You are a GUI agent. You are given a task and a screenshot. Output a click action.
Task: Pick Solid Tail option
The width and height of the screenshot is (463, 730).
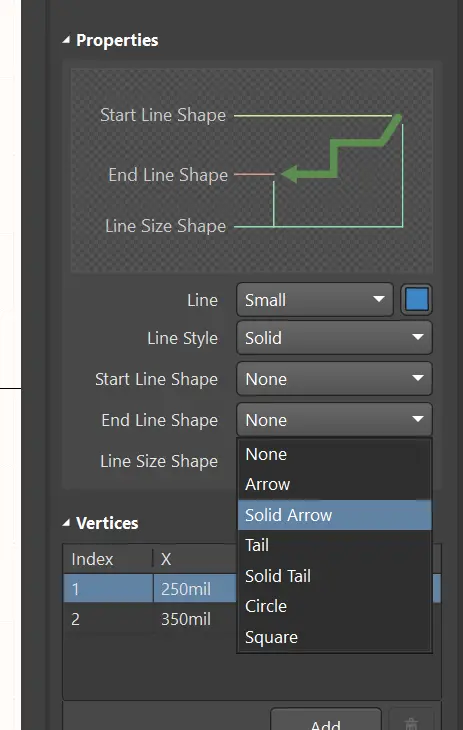(x=334, y=576)
